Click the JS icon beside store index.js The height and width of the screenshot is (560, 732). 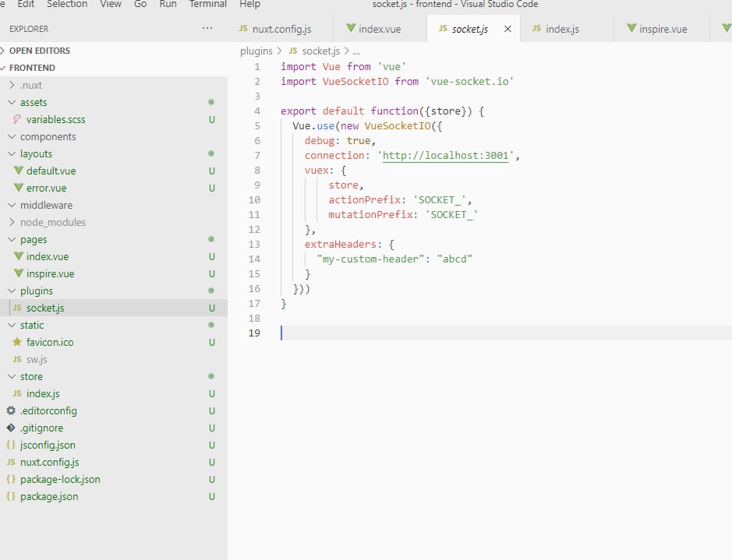[17, 393]
